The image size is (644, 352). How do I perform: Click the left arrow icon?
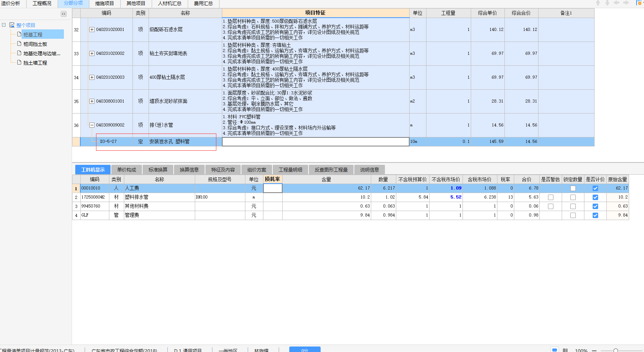coord(617,3)
